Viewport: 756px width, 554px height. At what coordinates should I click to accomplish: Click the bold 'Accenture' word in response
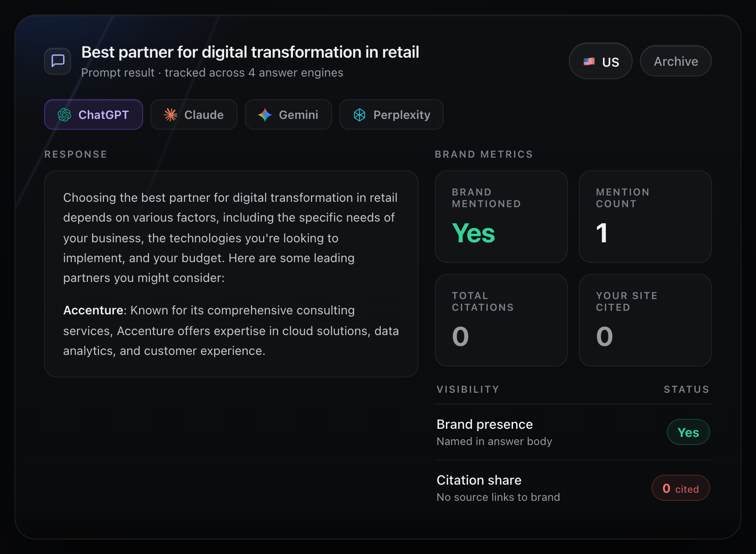click(93, 310)
